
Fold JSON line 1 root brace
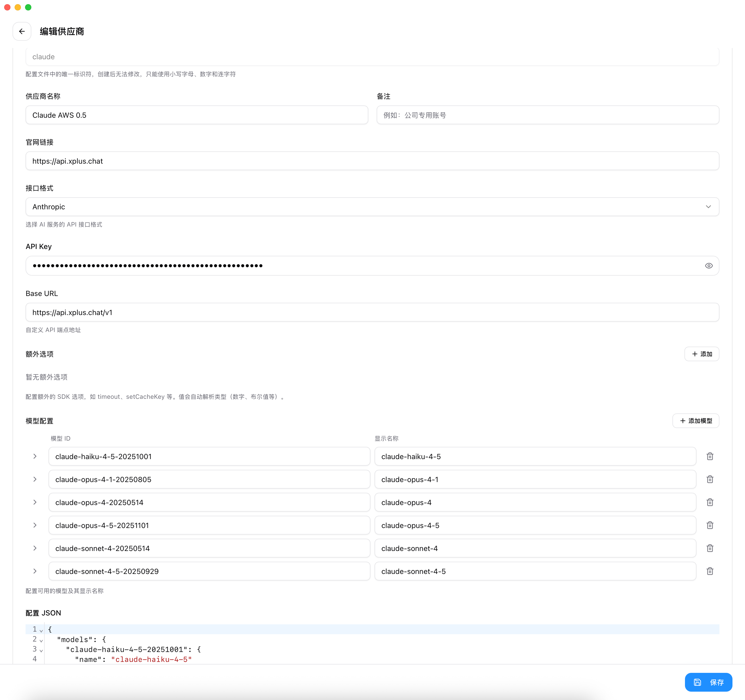pyautogui.click(x=41, y=630)
